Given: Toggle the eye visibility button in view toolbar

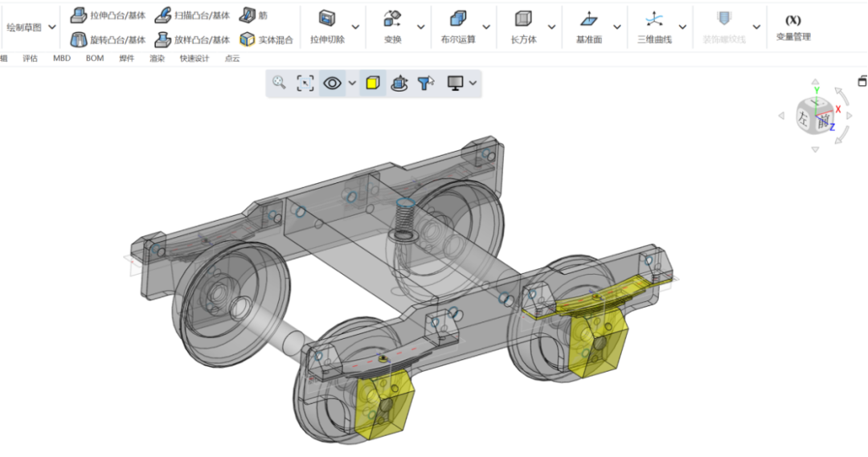Looking at the screenshot, I should (332, 83).
